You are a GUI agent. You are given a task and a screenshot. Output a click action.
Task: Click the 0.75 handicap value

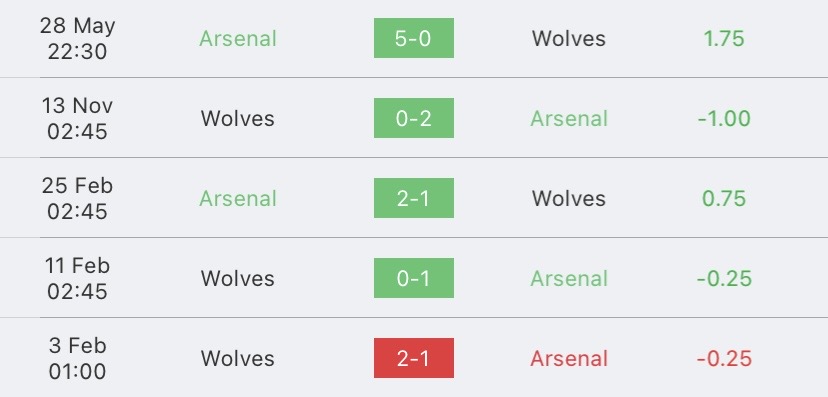coord(724,198)
